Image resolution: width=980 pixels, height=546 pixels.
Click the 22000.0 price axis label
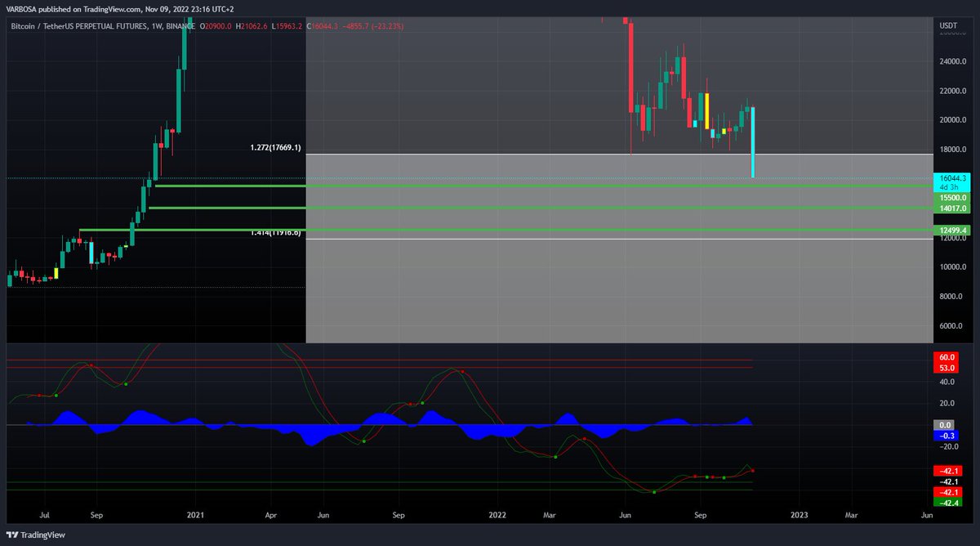click(952, 91)
